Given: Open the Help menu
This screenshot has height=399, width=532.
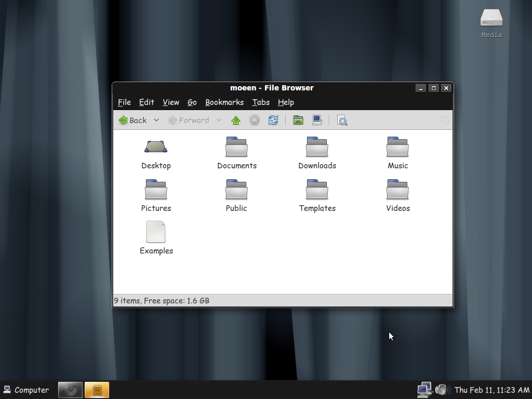Looking at the screenshot, I should point(286,102).
